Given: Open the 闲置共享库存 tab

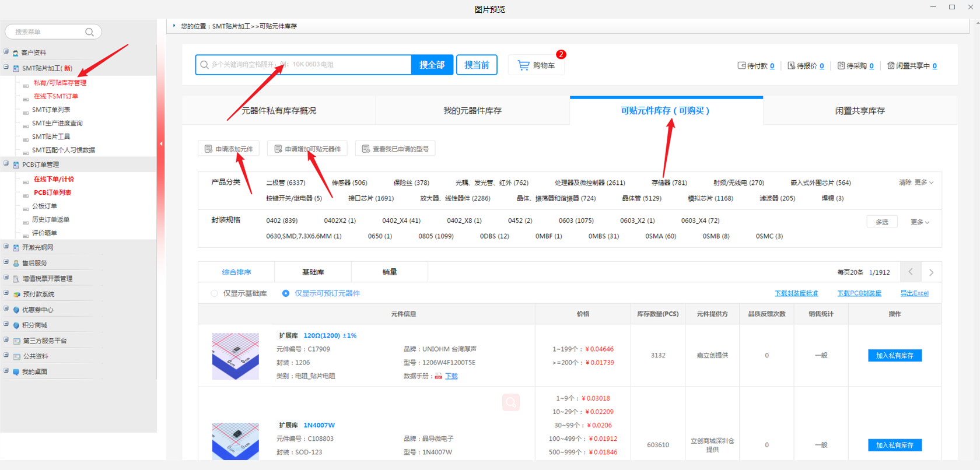Looking at the screenshot, I should (x=859, y=111).
